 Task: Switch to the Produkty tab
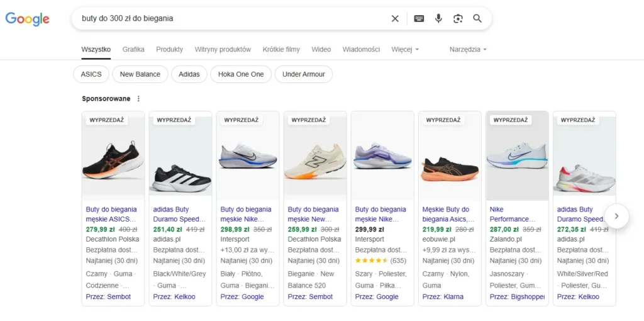coord(169,49)
